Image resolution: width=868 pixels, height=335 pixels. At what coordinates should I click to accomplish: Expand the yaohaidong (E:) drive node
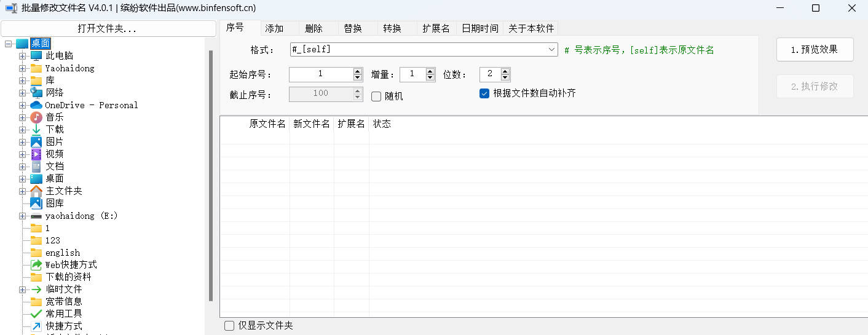pyautogui.click(x=22, y=216)
